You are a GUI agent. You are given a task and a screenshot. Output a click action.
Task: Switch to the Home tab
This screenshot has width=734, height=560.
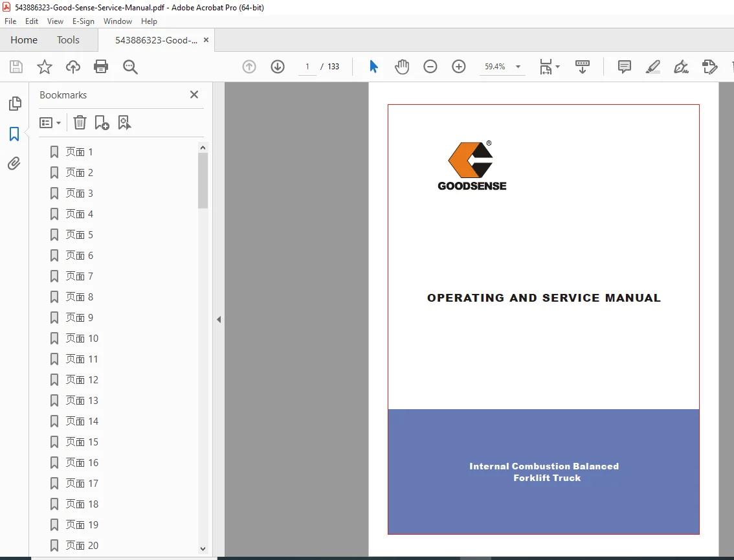click(x=24, y=39)
